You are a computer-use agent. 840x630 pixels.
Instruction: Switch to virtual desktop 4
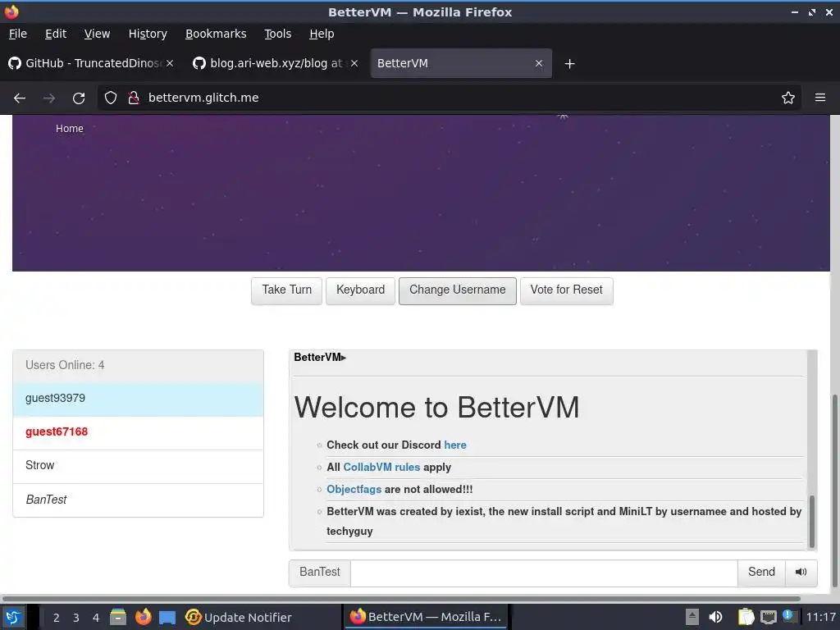96,618
